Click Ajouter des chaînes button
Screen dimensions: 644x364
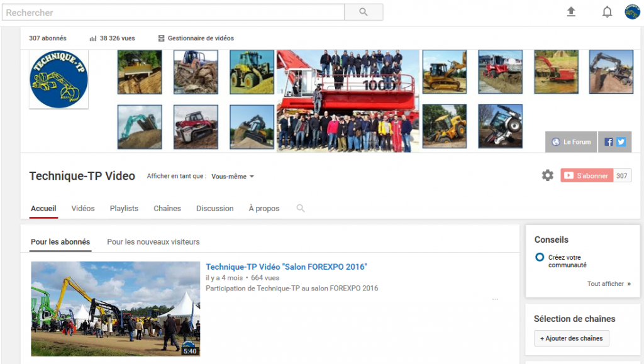571,339
